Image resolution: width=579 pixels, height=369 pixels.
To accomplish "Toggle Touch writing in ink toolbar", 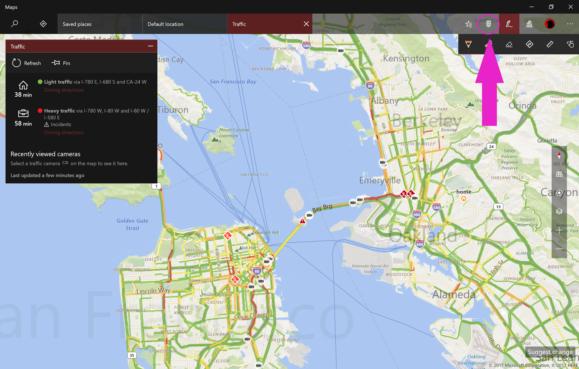I will (x=570, y=44).
